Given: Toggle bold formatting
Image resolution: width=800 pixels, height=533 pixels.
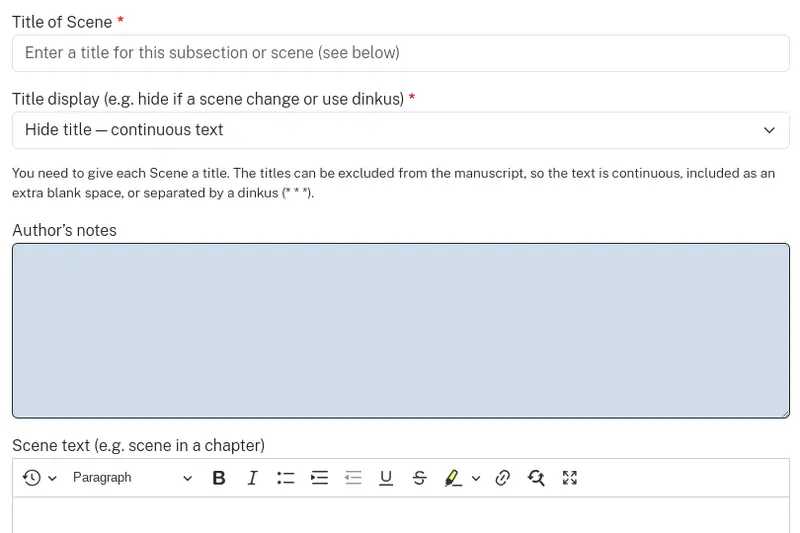Looking at the screenshot, I should click(219, 478).
